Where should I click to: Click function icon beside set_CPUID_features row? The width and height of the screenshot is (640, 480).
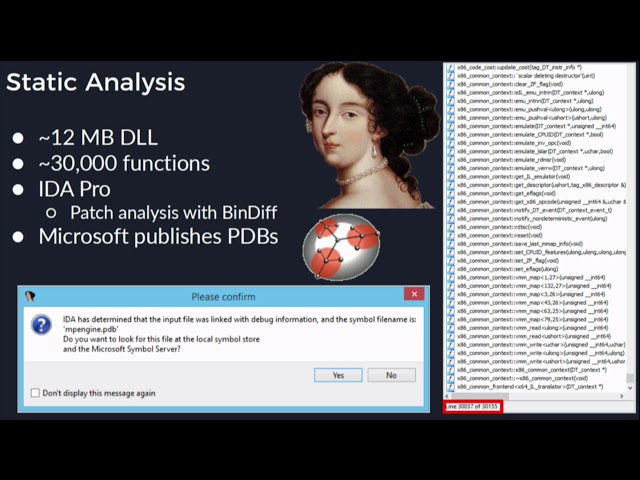(450, 252)
